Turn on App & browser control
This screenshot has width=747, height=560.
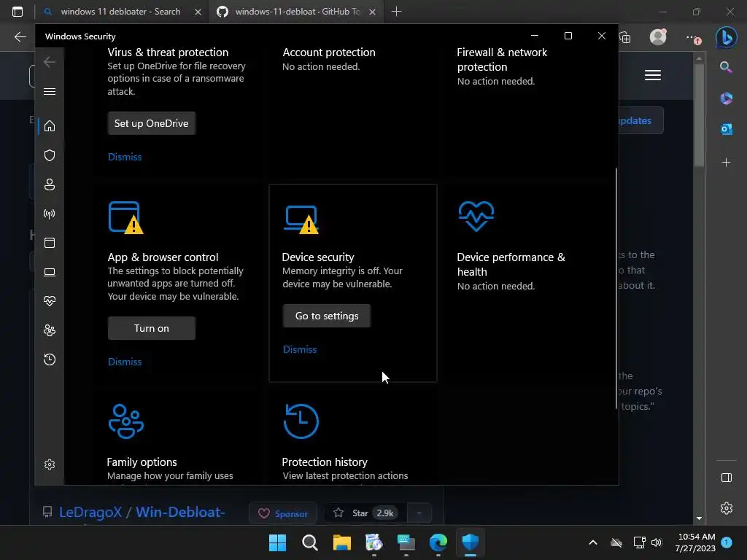click(x=152, y=328)
